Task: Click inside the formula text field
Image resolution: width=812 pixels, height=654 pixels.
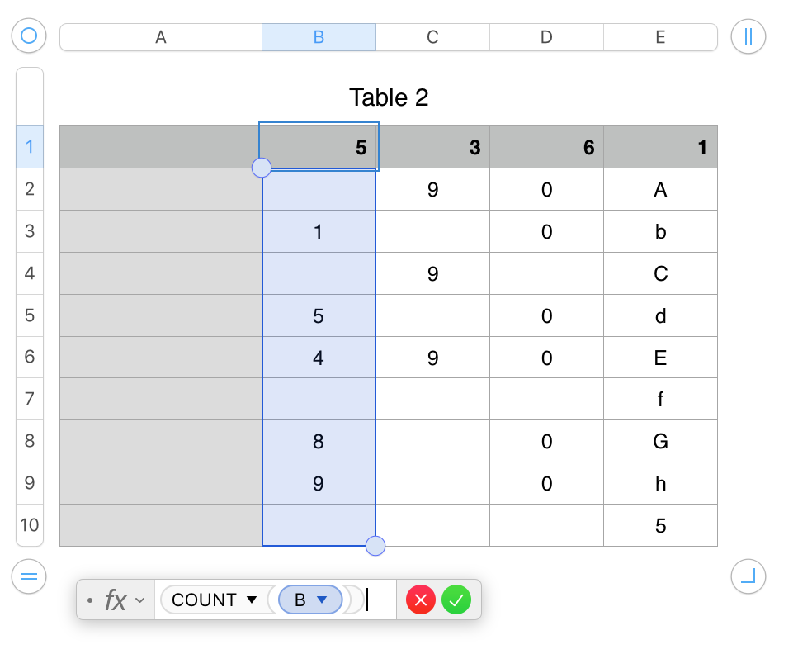Action: [380, 600]
